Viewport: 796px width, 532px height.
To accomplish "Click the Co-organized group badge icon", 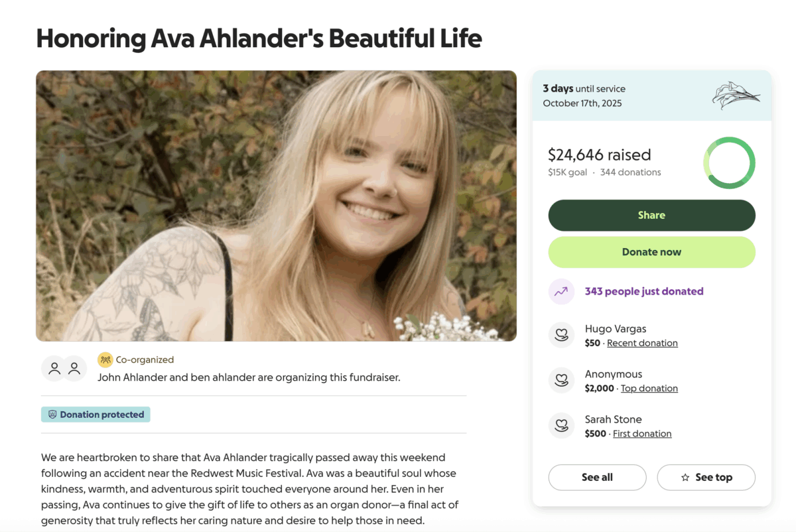I will [105, 360].
